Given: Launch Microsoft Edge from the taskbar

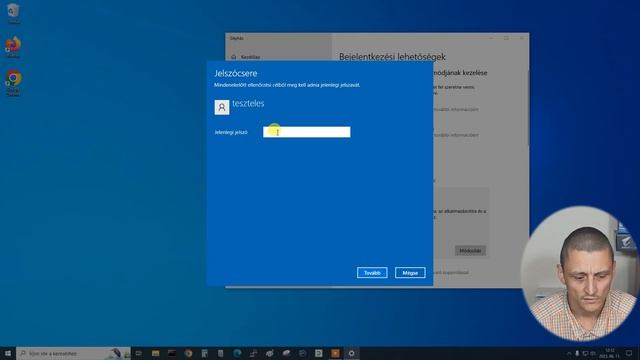Looking at the screenshot, I should pos(237,353).
